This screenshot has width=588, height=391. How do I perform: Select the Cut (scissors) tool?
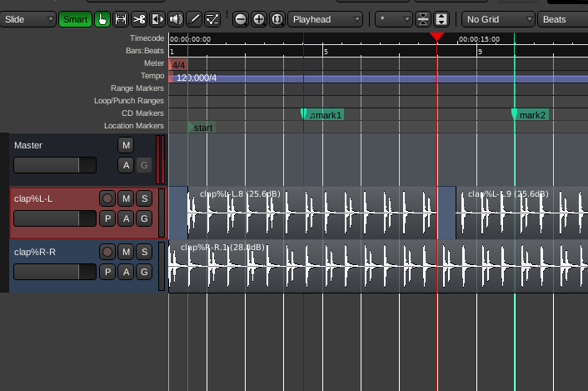139,19
